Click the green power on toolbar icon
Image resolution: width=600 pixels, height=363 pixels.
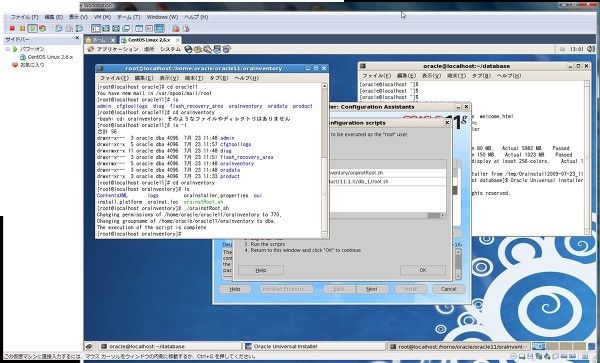pyautogui.click(x=33, y=28)
